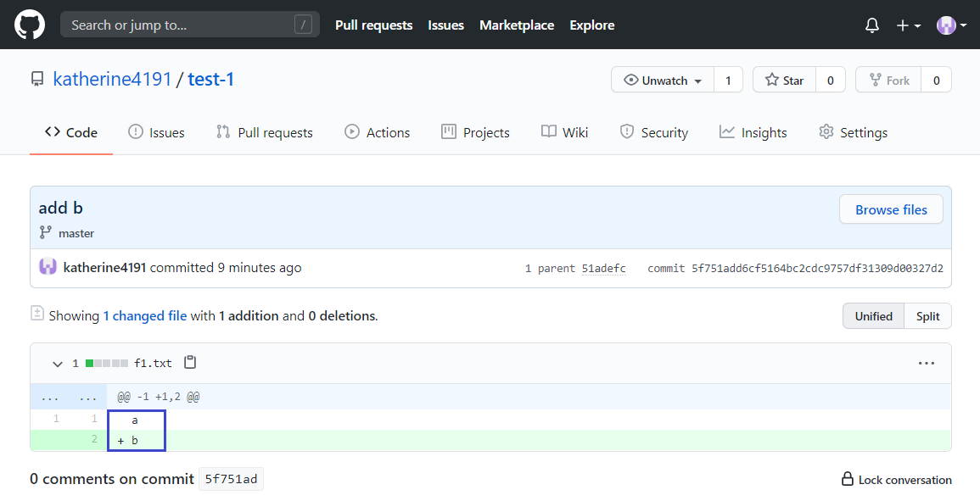980x501 pixels.
Task: Open the f1.txt file name link
Action: (x=153, y=363)
